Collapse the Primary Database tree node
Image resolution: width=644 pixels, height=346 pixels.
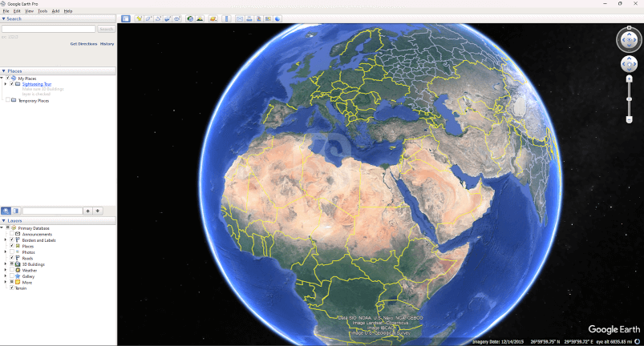(x=2, y=228)
